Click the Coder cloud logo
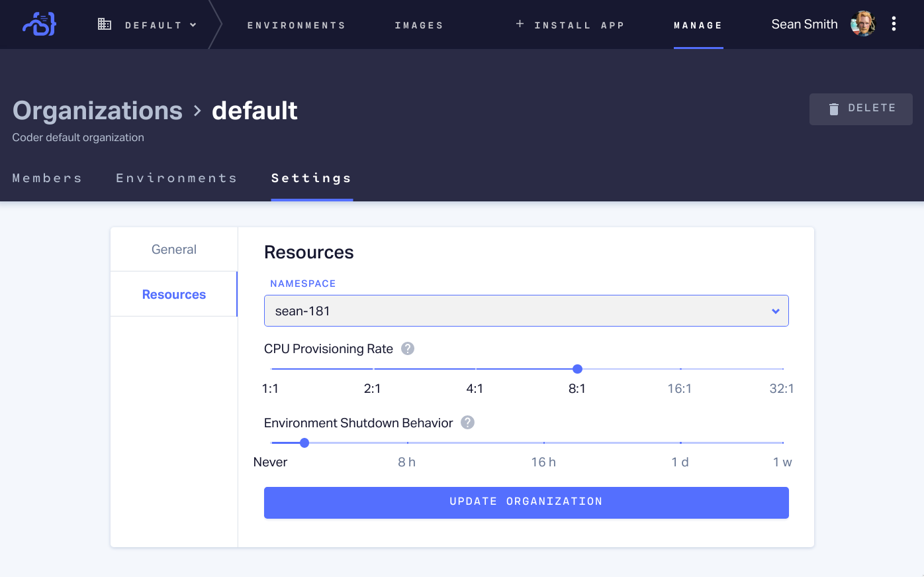This screenshot has height=577, width=924. point(39,25)
